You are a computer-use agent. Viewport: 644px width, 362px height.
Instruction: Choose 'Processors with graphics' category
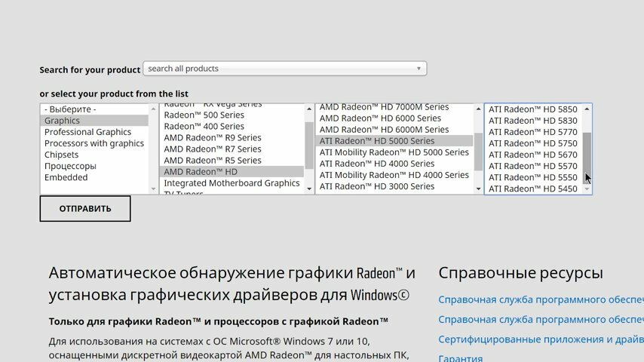94,143
